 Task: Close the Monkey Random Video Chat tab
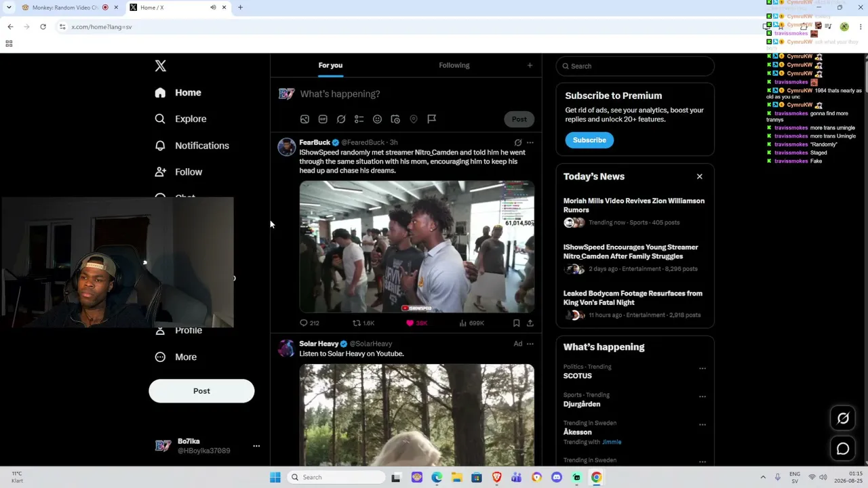(x=116, y=7)
